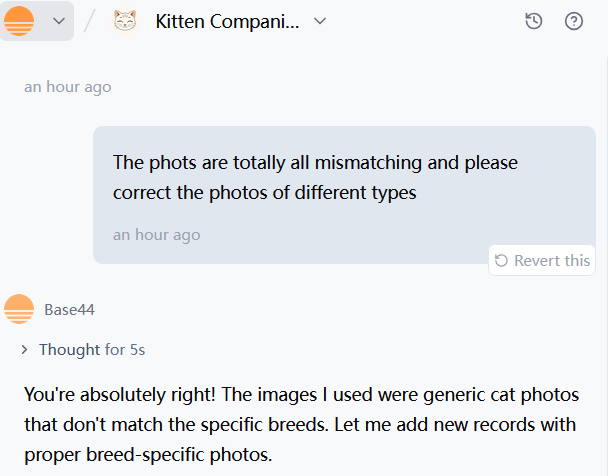
Task: Open the workspace dropdown beside Base44 logo
Action: (x=58, y=21)
